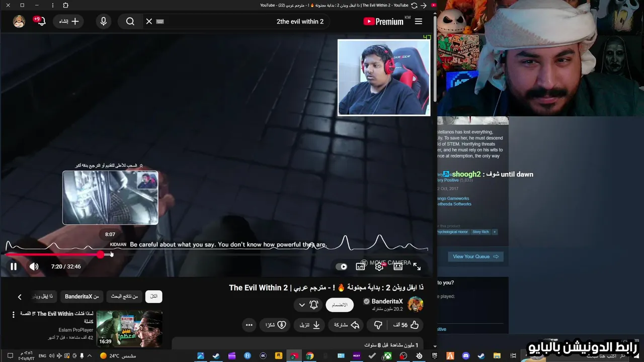Open File Explorer folder taskbar icon

pos(497,356)
